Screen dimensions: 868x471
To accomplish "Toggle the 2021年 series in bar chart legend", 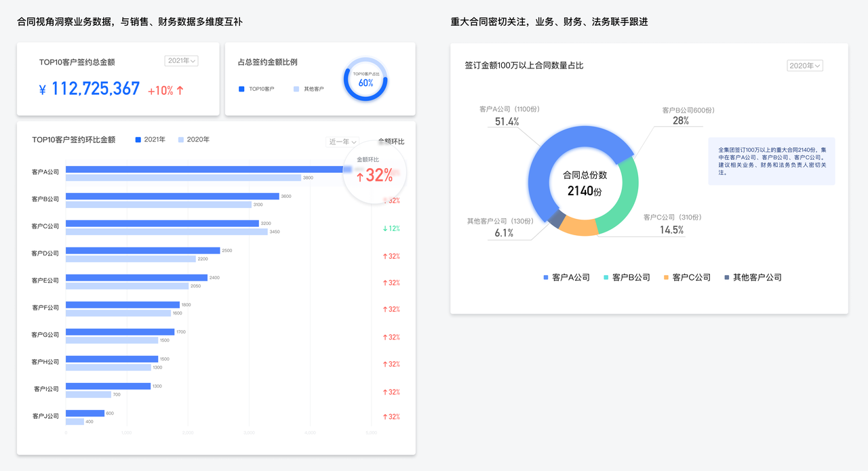I will click(x=150, y=140).
